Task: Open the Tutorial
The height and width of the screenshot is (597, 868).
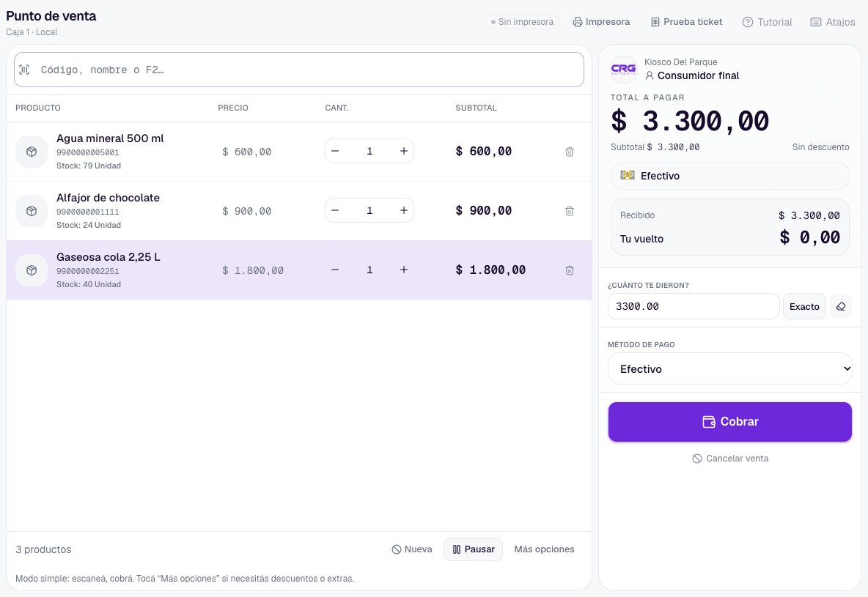Action: 768,22
